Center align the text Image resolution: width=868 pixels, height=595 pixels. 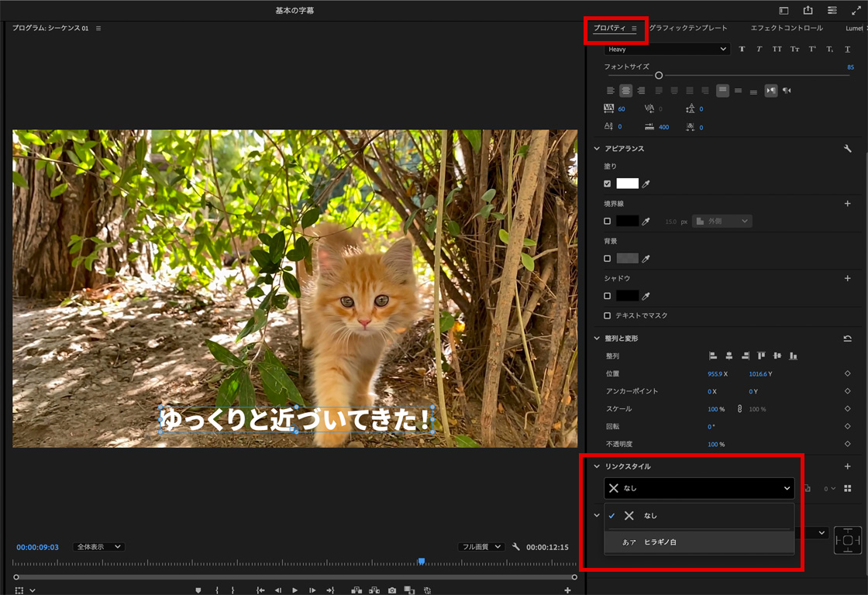pyautogui.click(x=625, y=91)
